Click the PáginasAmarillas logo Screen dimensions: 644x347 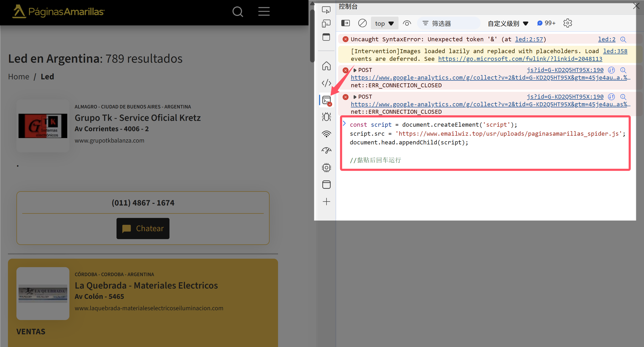pos(59,12)
